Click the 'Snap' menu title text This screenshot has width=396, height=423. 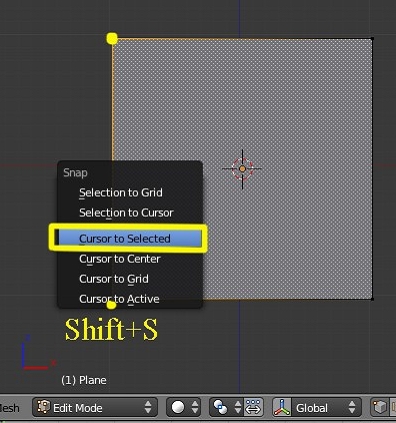click(x=75, y=173)
